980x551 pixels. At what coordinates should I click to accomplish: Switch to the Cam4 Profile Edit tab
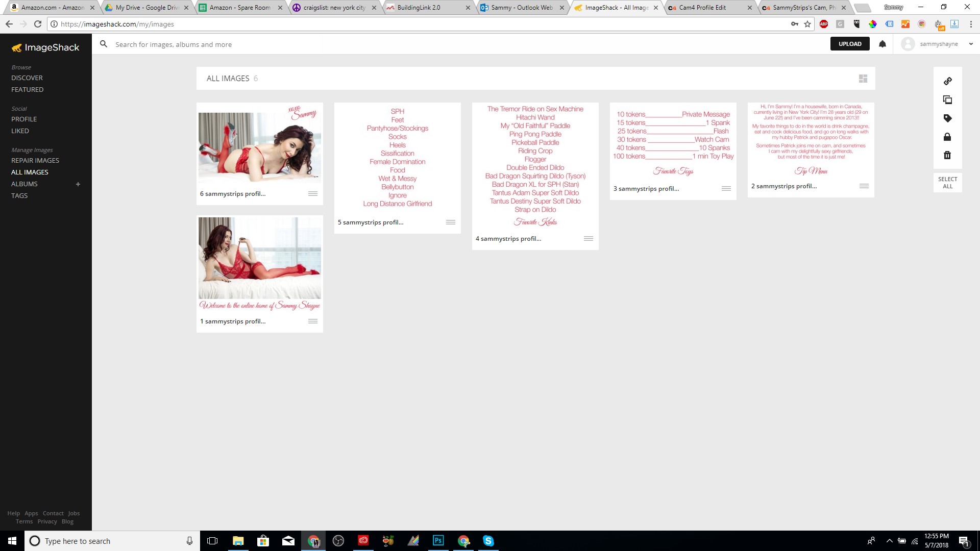click(x=702, y=8)
